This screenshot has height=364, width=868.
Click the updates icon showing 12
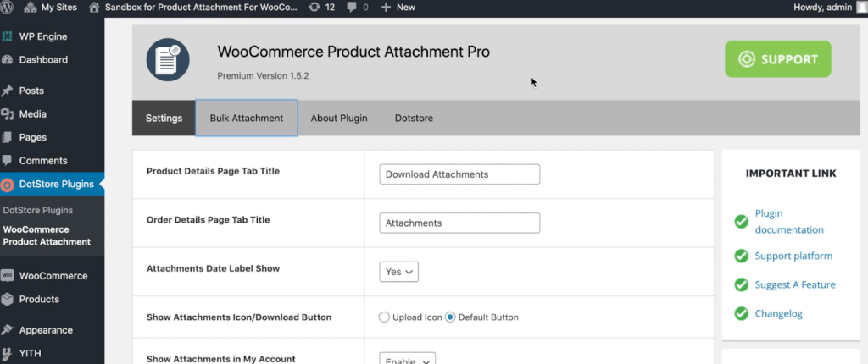coord(314,7)
